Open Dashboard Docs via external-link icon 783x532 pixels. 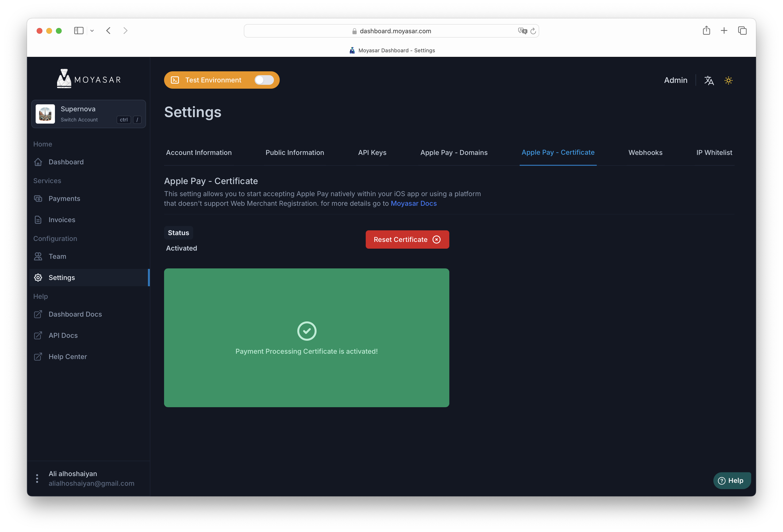point(38,314)
